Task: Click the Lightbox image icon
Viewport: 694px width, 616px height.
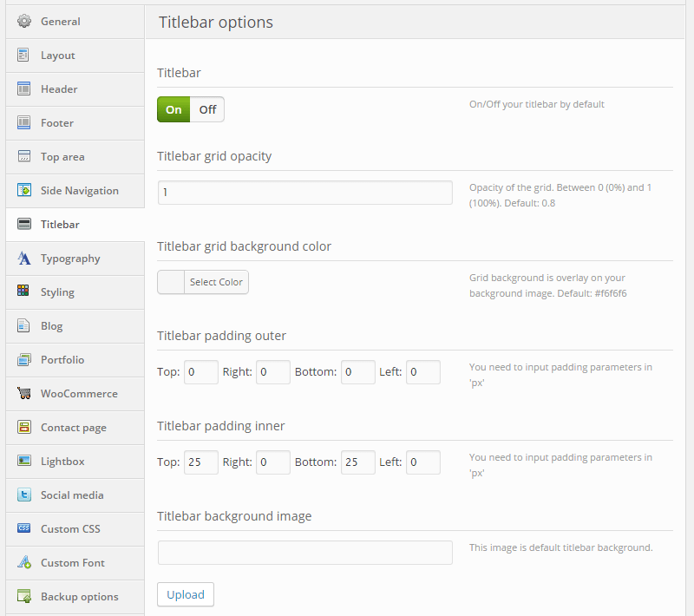Action: 24,462
